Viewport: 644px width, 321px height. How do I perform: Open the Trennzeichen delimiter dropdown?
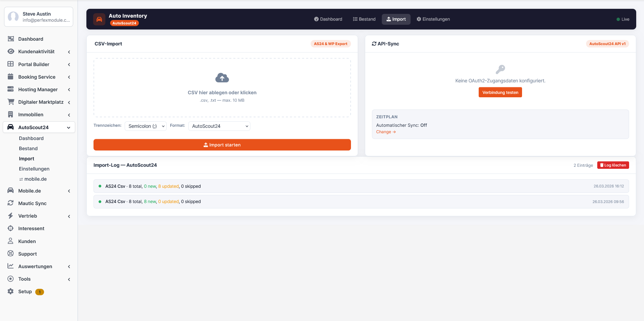pyautogui.click(x=146, y=126)
